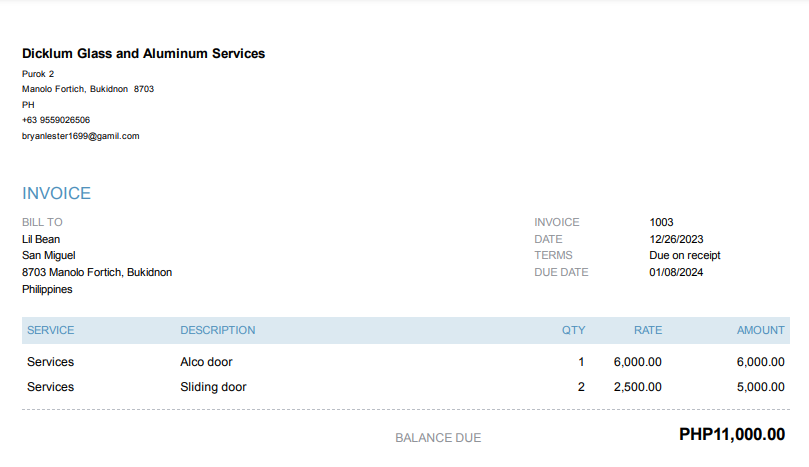
Task: Click customer name Lil Bean
Action: click(41, 239)
